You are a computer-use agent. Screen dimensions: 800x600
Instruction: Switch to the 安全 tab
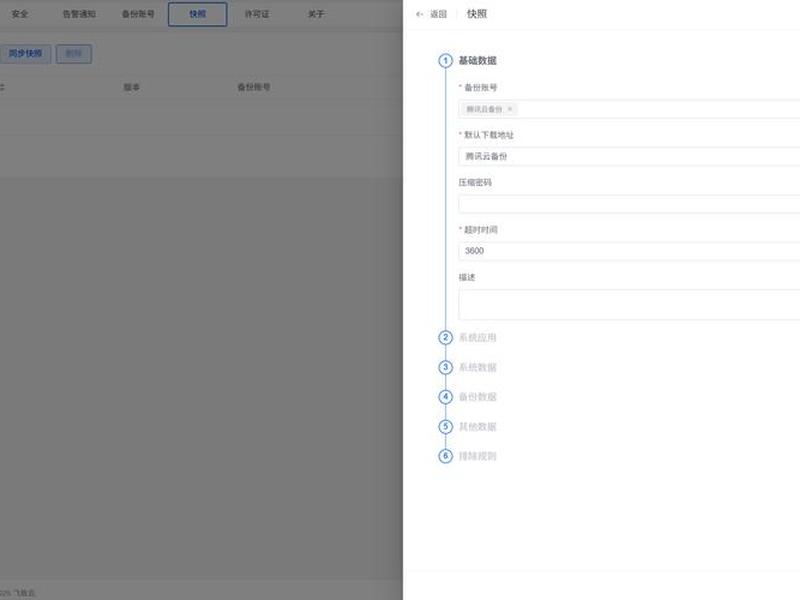(20, 14)
